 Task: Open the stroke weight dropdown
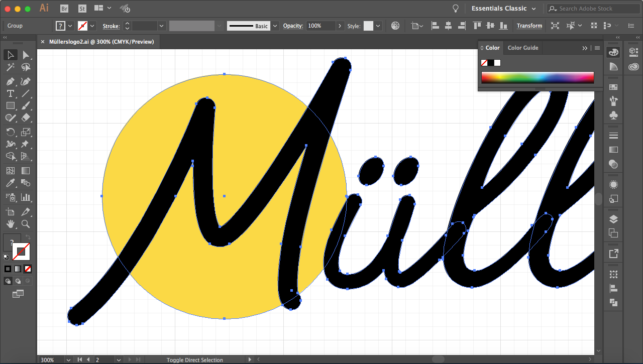point(161,26)
